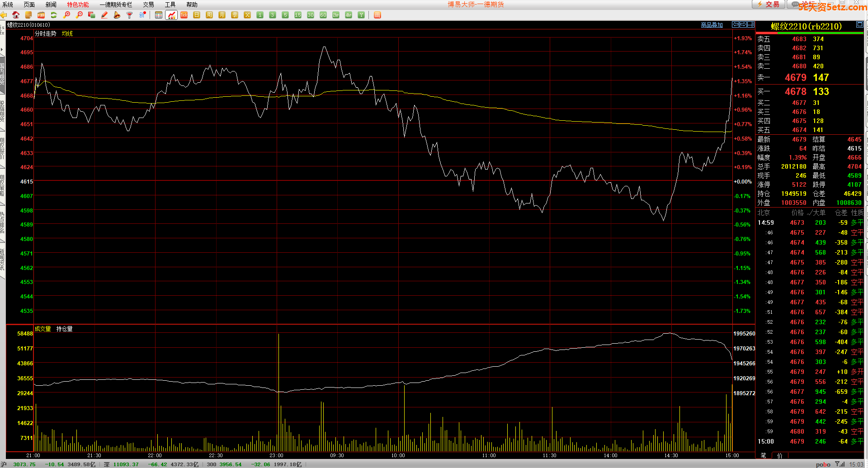Viewport: 868px width, 468px height.
Task: Open the quote list table icon
Action: (159, 15)
